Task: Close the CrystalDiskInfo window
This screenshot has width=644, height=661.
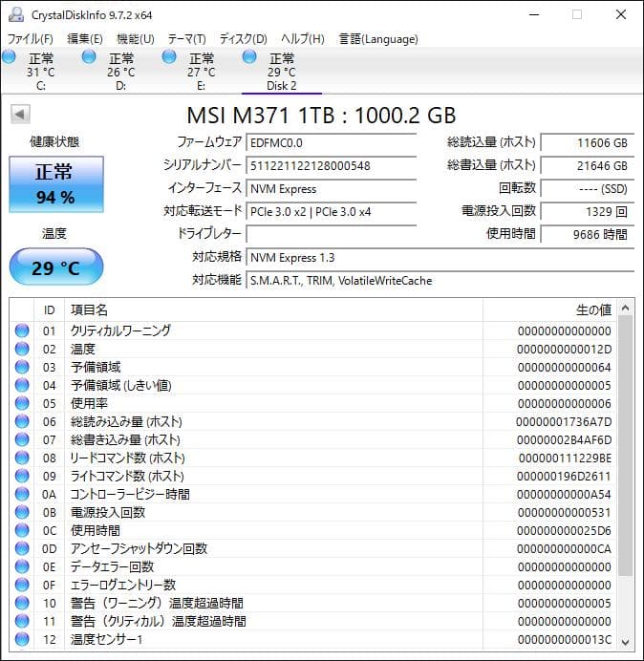Action: (620, 14)
